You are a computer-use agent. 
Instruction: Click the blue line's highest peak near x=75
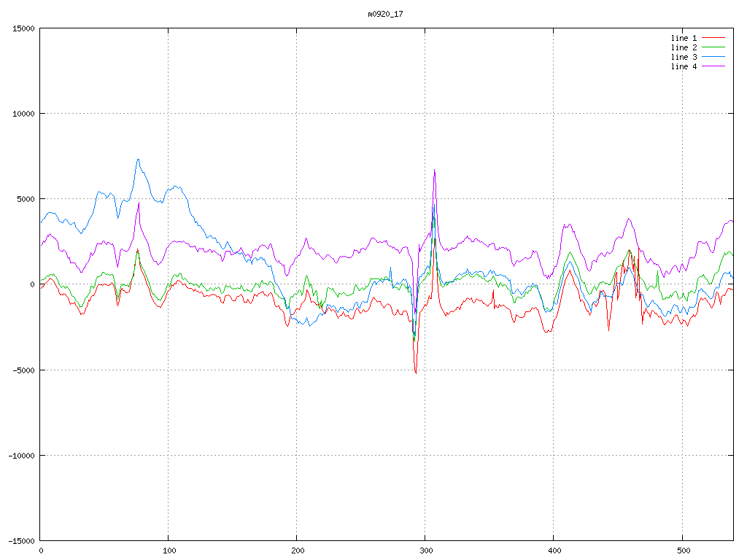point(138,160)
